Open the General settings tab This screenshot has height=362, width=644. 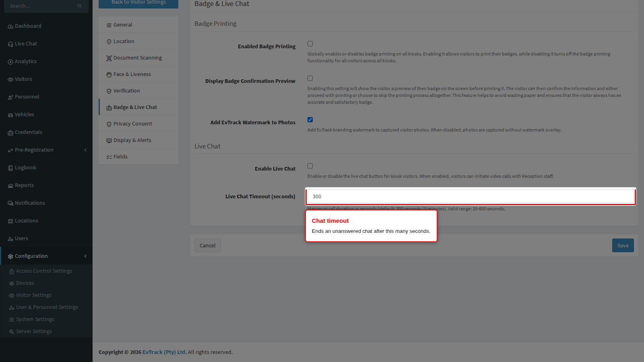click(x=139, y=25)
